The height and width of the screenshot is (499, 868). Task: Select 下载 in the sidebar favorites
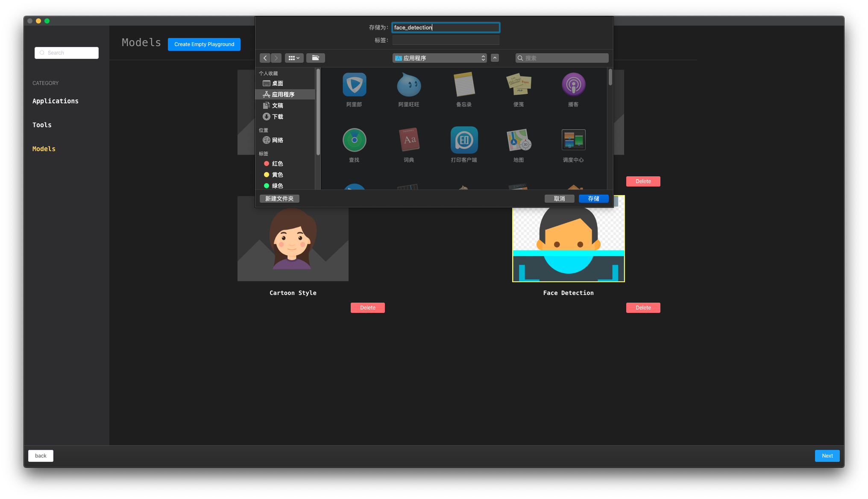[277, 117]
